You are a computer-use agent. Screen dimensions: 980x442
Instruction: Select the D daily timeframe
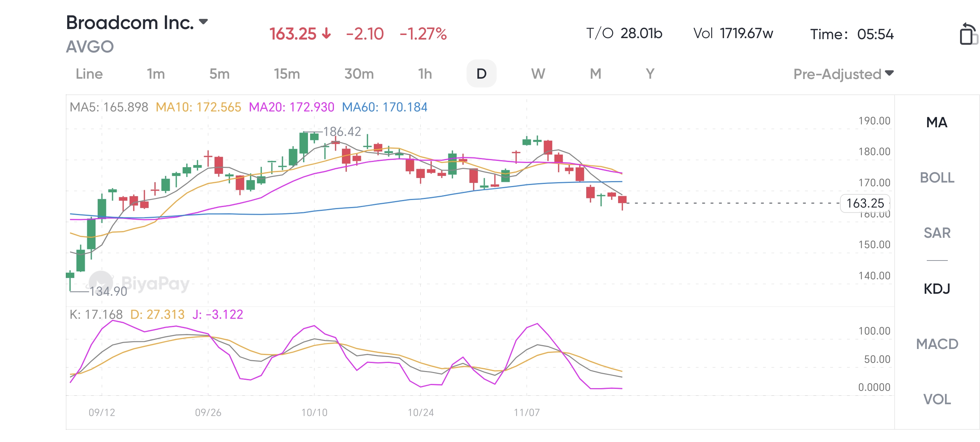[x=481, y=73]
